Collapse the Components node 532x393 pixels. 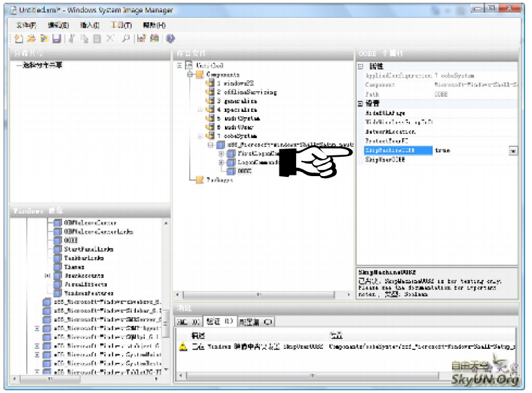(190, 75)
